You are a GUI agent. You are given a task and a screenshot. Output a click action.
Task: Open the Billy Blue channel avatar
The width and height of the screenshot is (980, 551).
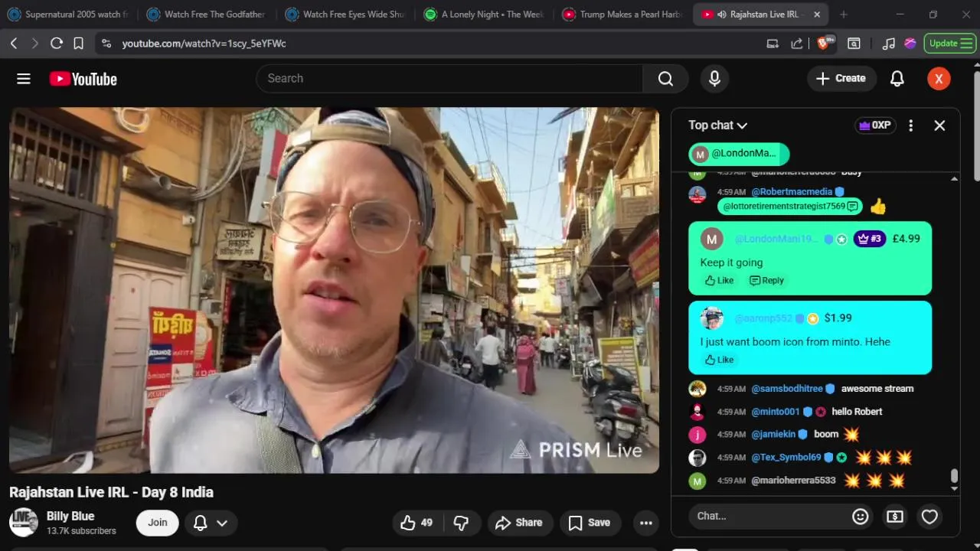(x=23, y=523)
